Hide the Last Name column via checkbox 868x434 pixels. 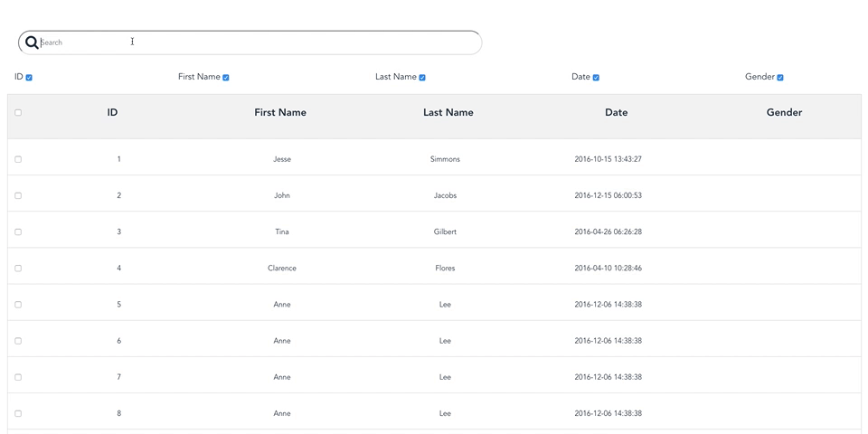click(x=422, y=78)
